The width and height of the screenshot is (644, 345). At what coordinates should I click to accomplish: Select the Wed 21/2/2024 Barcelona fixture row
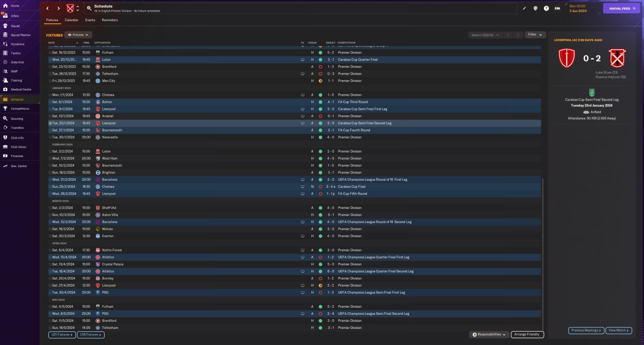(294, 179)
